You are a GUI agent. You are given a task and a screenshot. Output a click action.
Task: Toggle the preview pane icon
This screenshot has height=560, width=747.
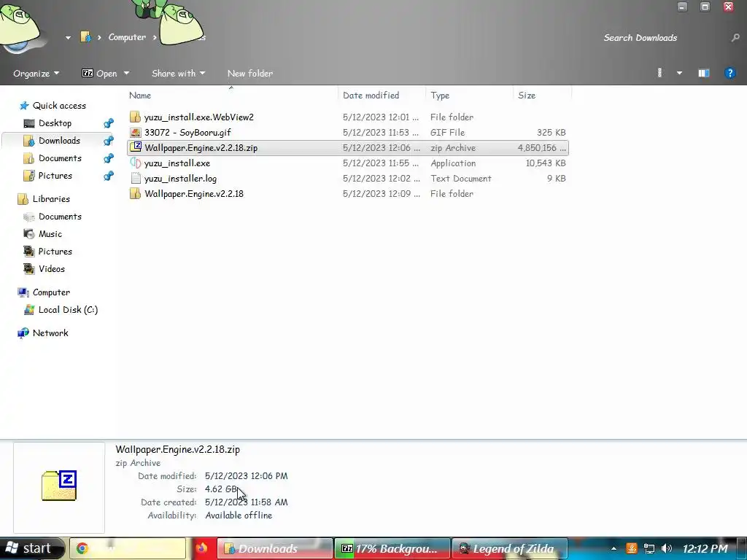tap(704, 73)
